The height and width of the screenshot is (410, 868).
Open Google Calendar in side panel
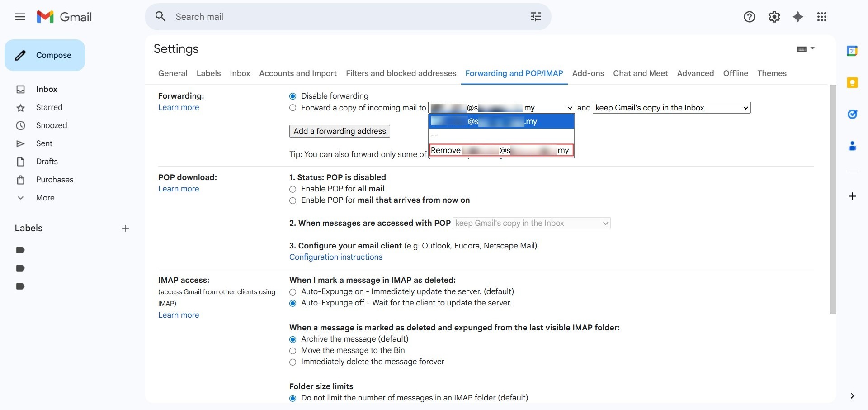click(x=852, y=51)
